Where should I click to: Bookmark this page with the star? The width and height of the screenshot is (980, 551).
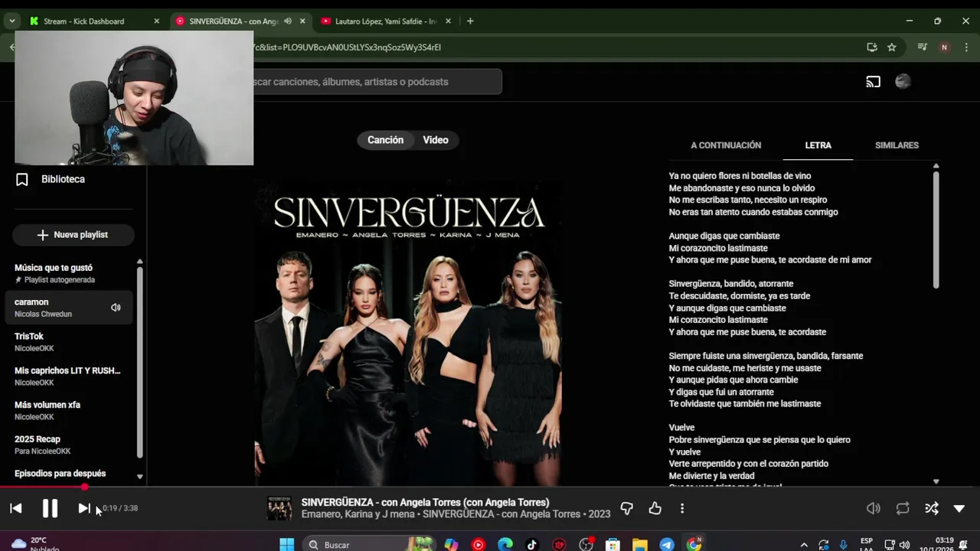click(892, 47)
